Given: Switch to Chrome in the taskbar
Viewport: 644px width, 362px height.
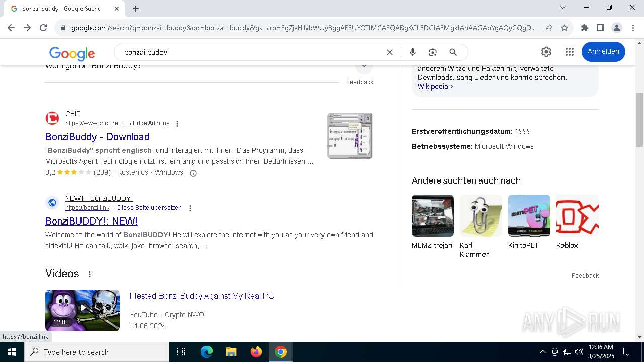Looking at the screenshot, I should pyautogui.click(x=281, y=352).
